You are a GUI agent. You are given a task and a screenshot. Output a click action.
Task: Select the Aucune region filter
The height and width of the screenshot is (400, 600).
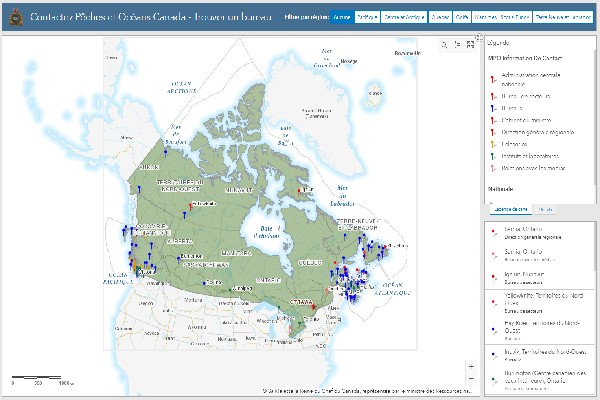[x=341, y=18]
